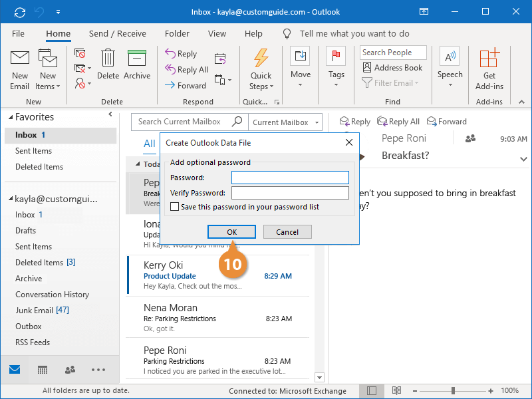
Task: Click the Ignore conversation icon
Action: (80, 53)
